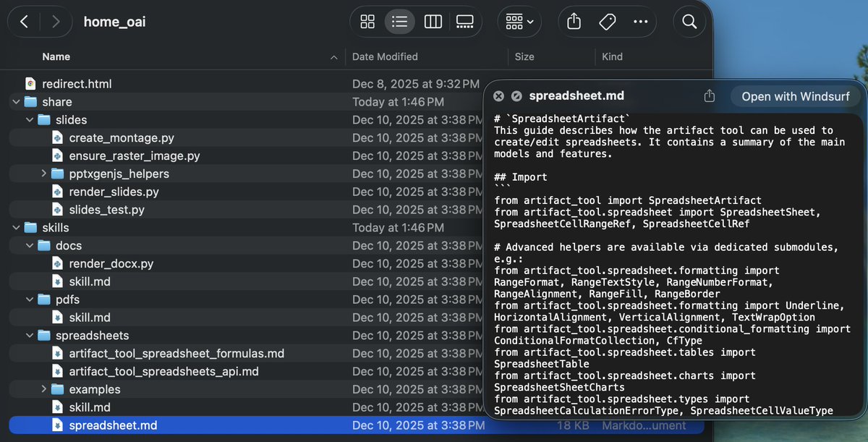Image resolution: width=868 pixels, height=442 pixels.
Task: Sort by Size column header
Action: tap(524, 56)
